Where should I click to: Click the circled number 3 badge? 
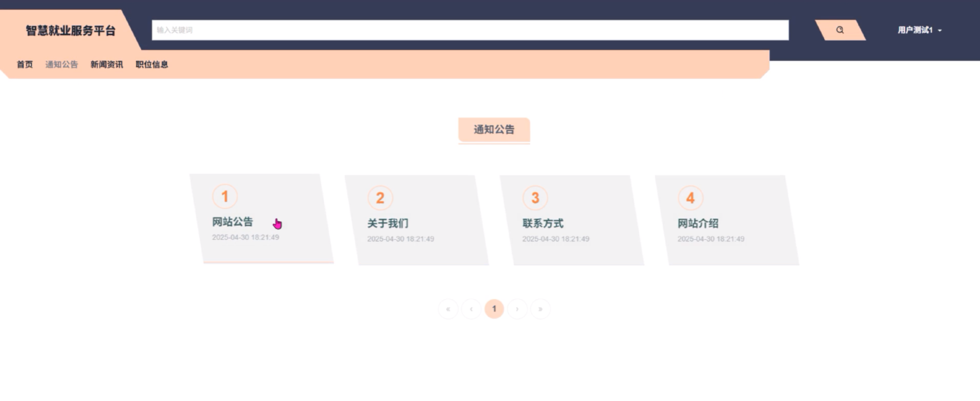coord(535,198)
